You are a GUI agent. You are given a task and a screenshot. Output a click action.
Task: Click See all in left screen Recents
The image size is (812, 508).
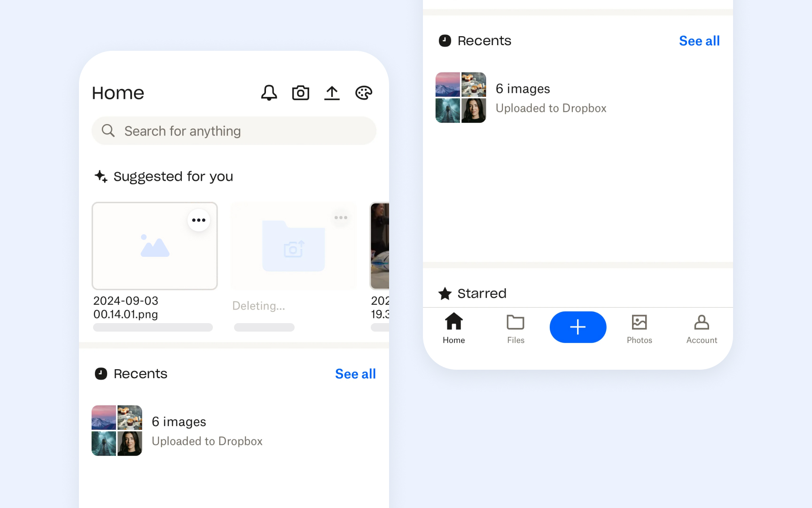pyautogui.click(x=356, y=374)
